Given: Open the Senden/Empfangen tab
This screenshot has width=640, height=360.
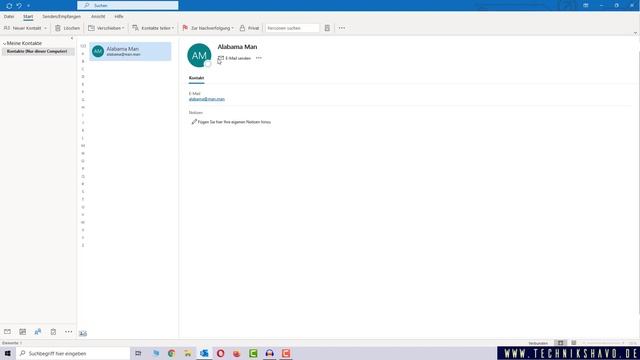Looking at the screenshot, I should [x=62, y=16].
